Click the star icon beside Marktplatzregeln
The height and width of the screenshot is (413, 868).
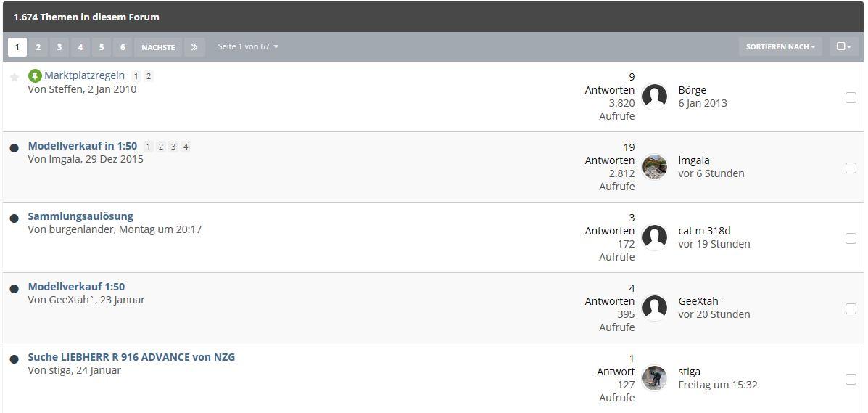coord(15,77)
